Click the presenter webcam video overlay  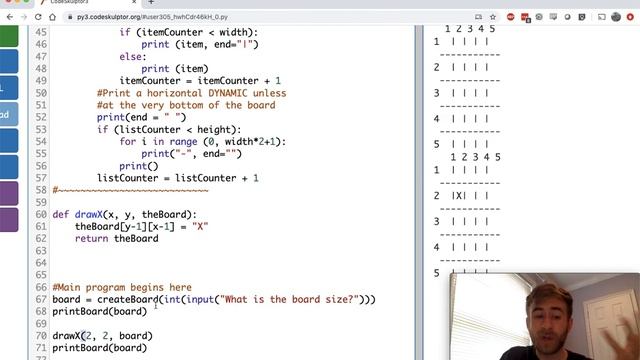544,317
